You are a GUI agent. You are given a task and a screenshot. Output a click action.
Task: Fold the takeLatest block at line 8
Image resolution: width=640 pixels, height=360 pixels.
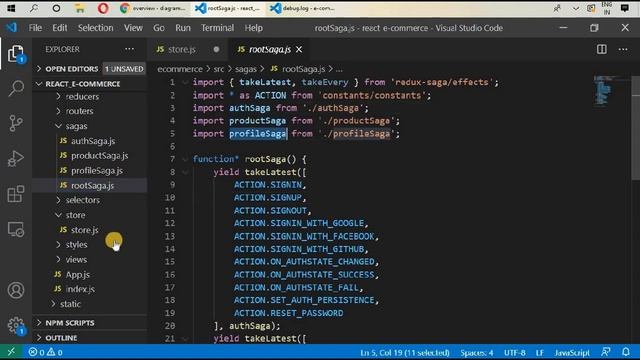185,172
